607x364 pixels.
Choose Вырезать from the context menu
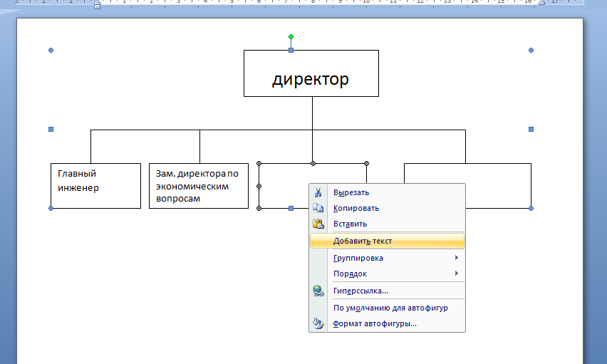(387, 192)
